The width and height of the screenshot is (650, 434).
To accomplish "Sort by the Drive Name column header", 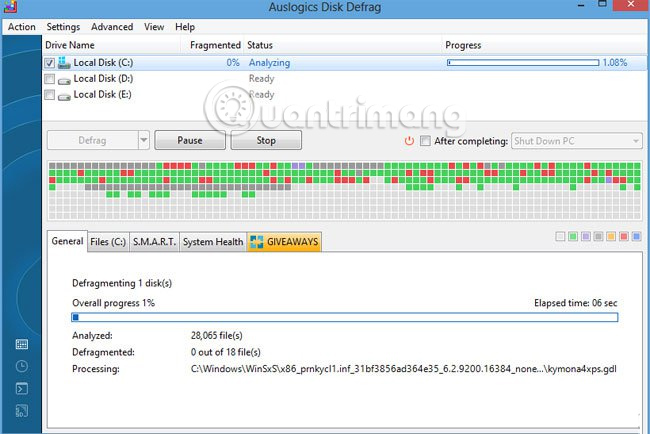I will point(112,45).
